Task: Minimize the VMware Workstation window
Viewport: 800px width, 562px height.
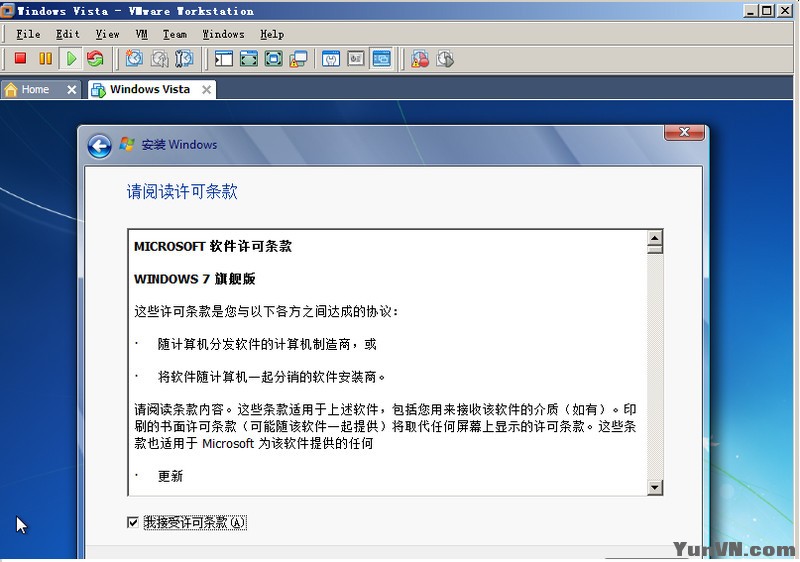Action: [750, 11]
